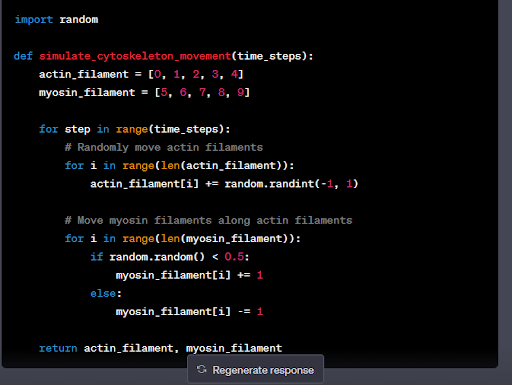
Task: Click the 'actin_filament = [0, 1, 2, 3, 4]' line
Action: [x=141, y=74]
